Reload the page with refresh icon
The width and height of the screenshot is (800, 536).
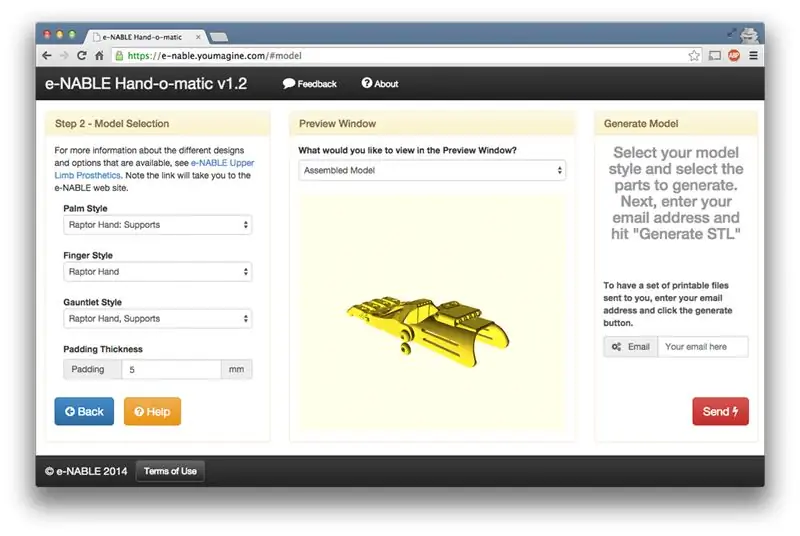click(x=82, y=56)
